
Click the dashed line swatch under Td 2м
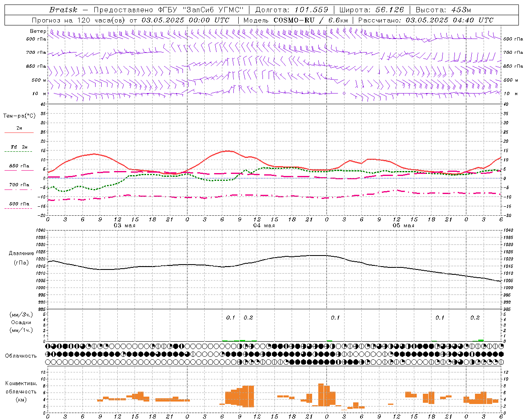(x=18, y=152)
